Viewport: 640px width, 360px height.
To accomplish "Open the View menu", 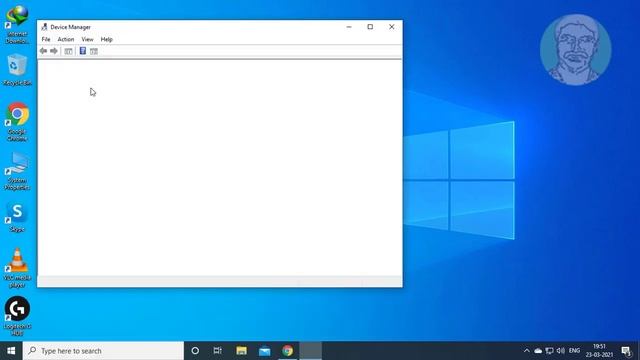I will (87, 40).
